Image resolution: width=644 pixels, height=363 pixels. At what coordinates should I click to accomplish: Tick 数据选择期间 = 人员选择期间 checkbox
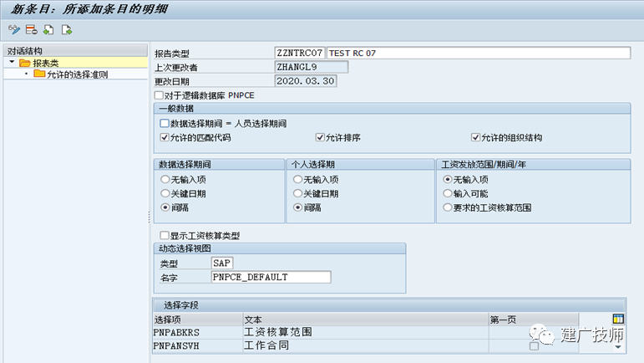165,123
